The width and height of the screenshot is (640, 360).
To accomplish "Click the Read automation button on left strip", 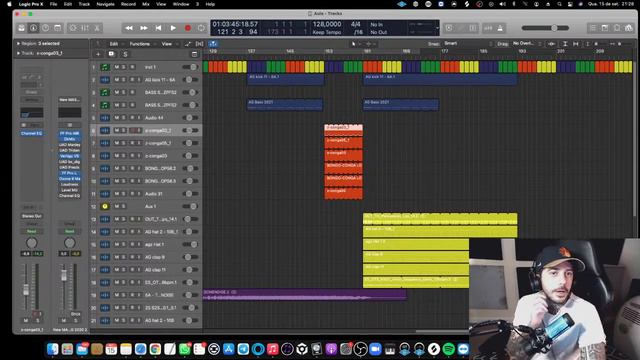I will (x=31, y=231).
